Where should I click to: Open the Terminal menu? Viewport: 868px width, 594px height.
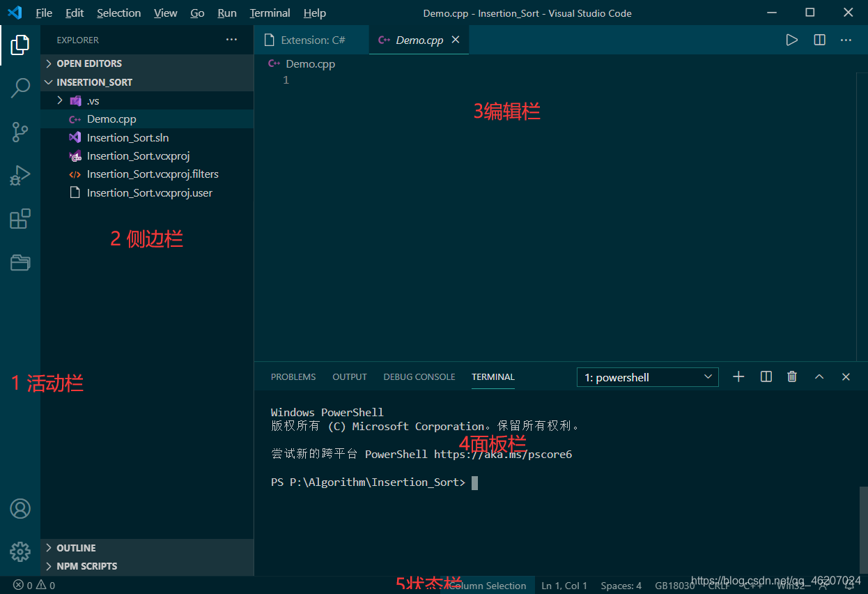tap(270, 13)
